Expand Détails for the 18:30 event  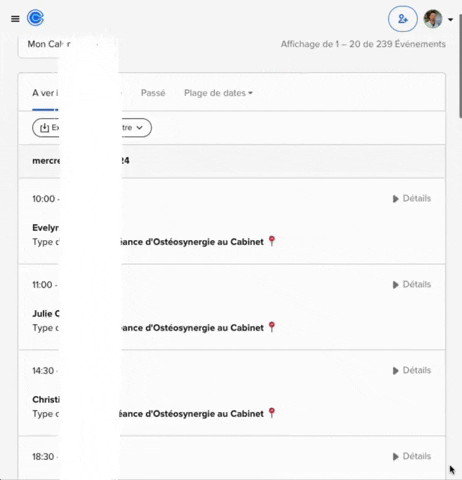click(x=412, y=456)
